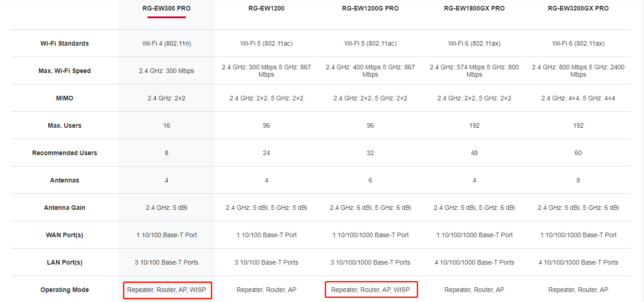Image resolution: width=644 pixels, height=302 pixels.
Task: Click the Recommended Users row label
Action: click(x=65, y=153)
